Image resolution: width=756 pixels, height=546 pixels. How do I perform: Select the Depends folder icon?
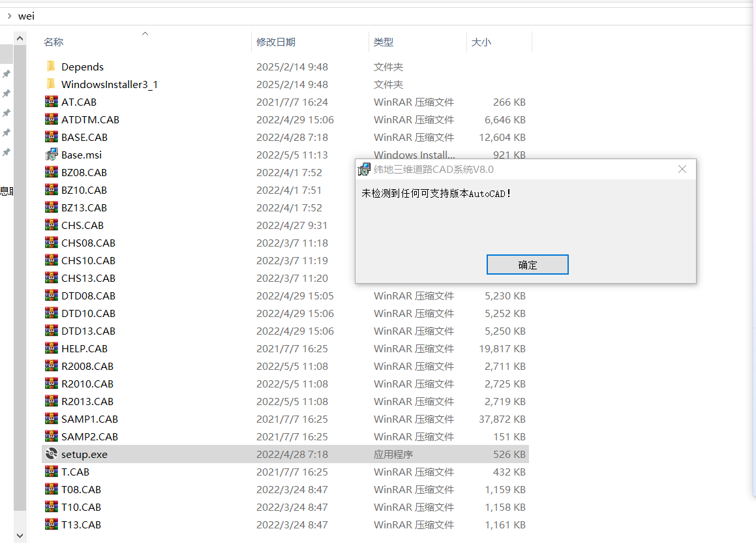[52, 66]
